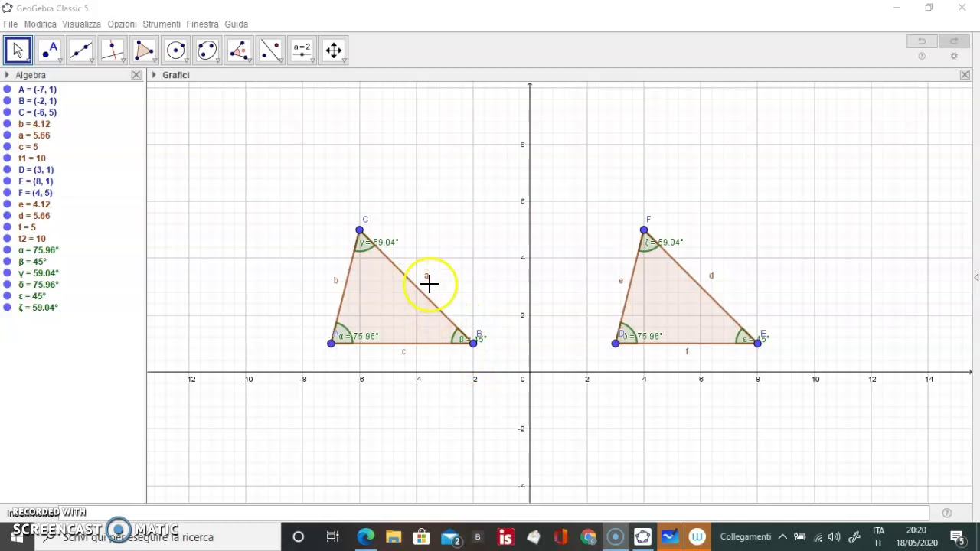This screenshot has width=980, height=551.
Task: Close the Grafici view panel
Action: coord(965,75)
